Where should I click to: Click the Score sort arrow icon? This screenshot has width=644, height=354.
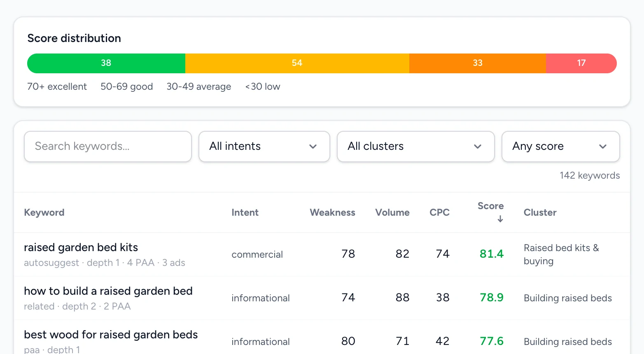click(500, 219)
